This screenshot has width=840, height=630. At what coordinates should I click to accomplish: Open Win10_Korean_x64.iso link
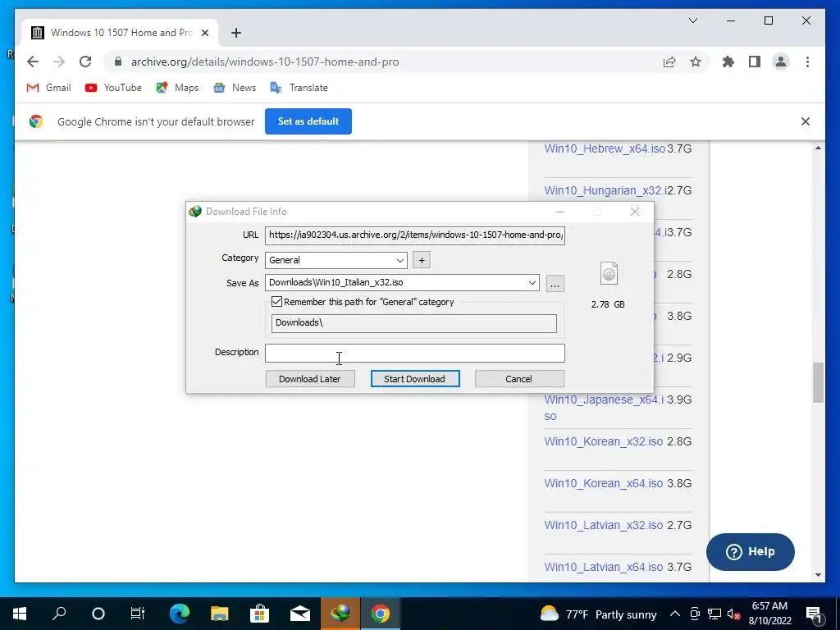coord(604,483)
